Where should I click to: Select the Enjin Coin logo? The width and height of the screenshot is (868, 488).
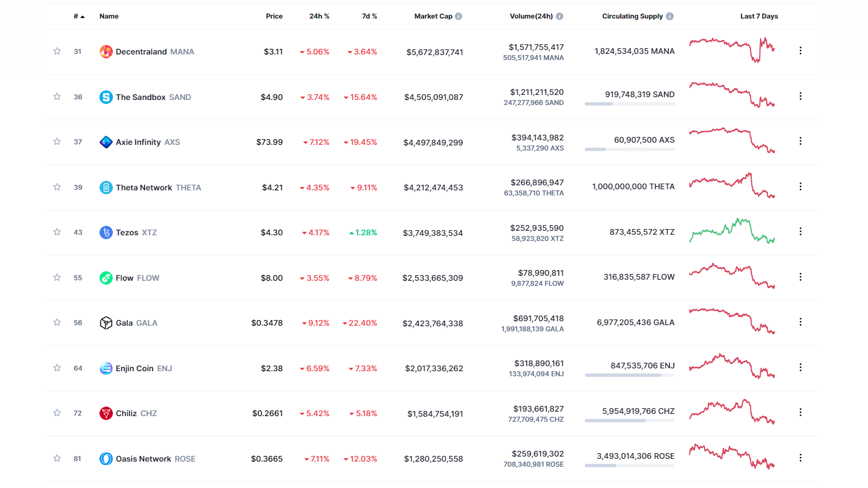pos(106,368)
